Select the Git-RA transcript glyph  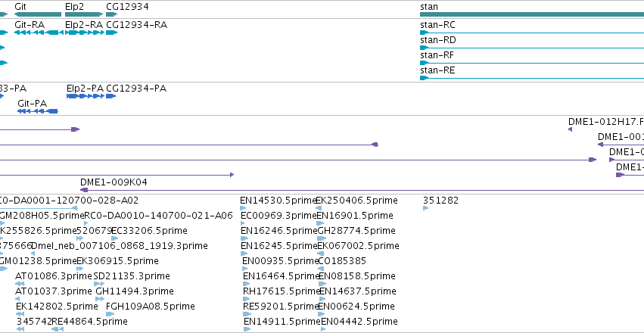[39, 33]
